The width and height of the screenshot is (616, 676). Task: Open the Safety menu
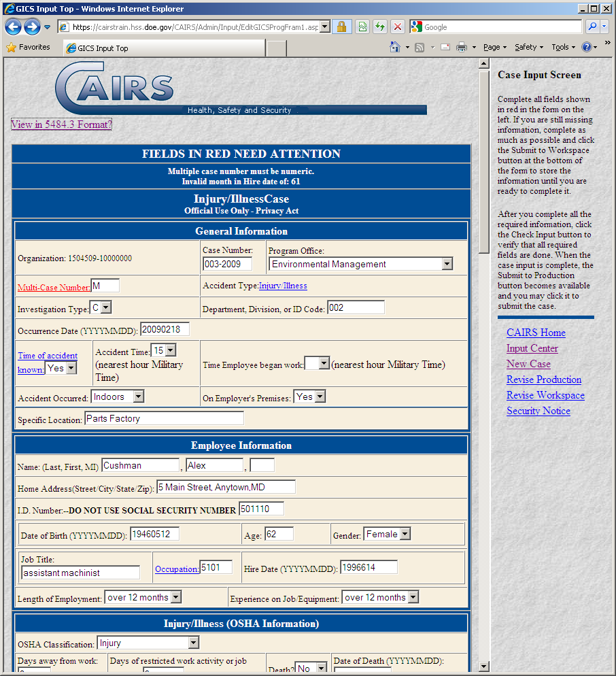(x=529, y=47)
